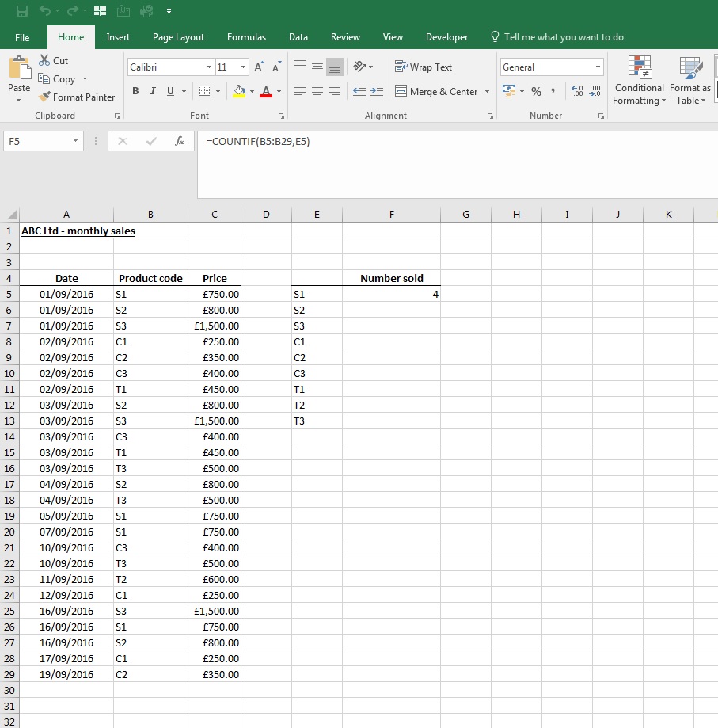Click the Borders icon
This screenshot has width=718, height=728.
pyautogui.click(x=204, y=91)
